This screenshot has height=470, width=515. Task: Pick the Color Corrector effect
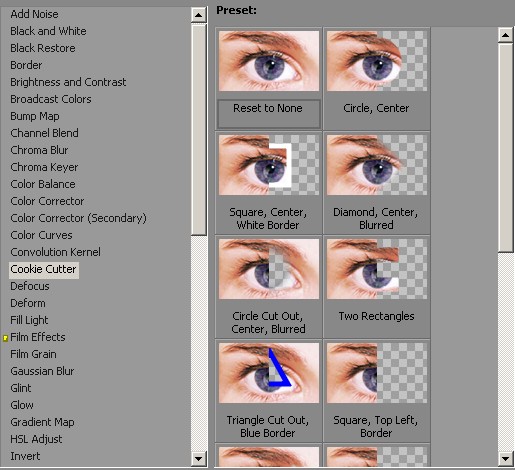[47, 201]
